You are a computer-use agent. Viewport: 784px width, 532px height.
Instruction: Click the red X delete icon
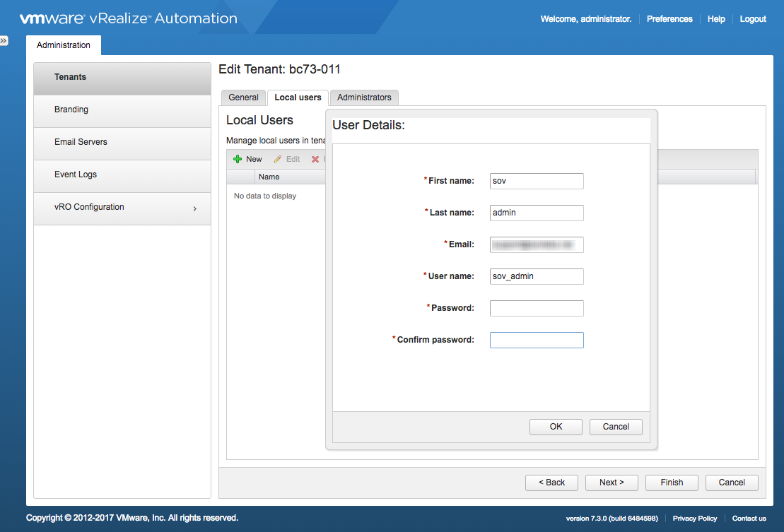point(315,160)
